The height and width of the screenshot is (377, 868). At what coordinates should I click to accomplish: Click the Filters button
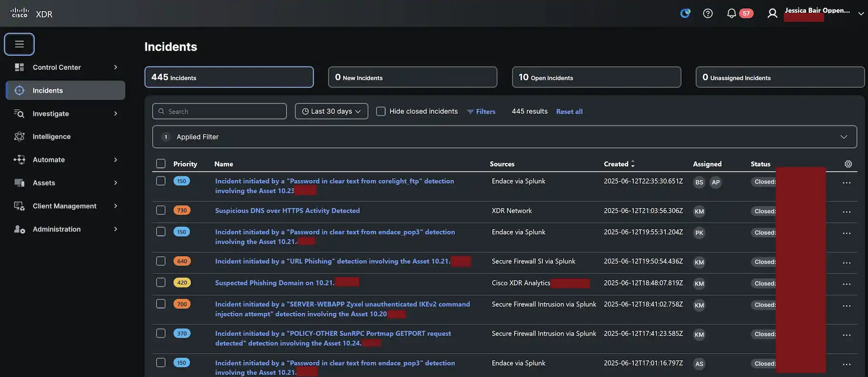(481, 111)
